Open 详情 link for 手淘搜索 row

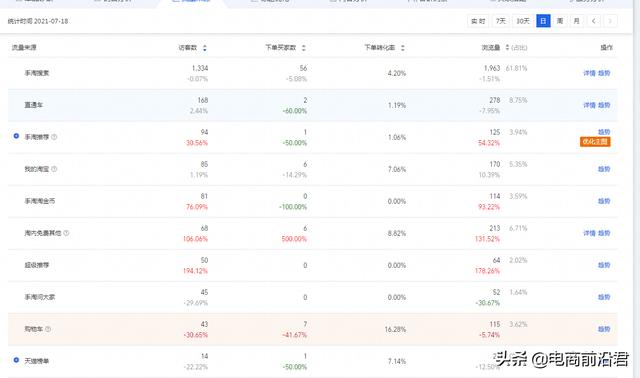(589, 73)
